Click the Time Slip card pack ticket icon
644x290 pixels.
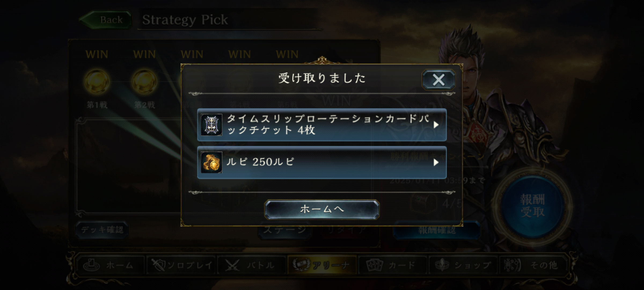tap(211, 125)
